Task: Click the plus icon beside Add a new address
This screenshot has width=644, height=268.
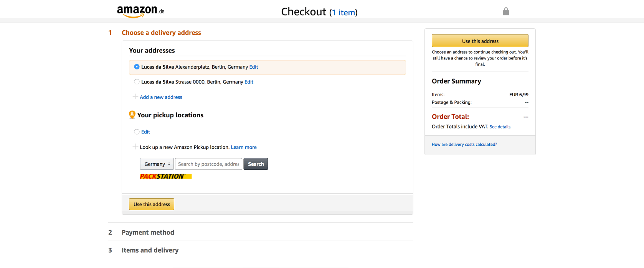Action: pos(135,97)
